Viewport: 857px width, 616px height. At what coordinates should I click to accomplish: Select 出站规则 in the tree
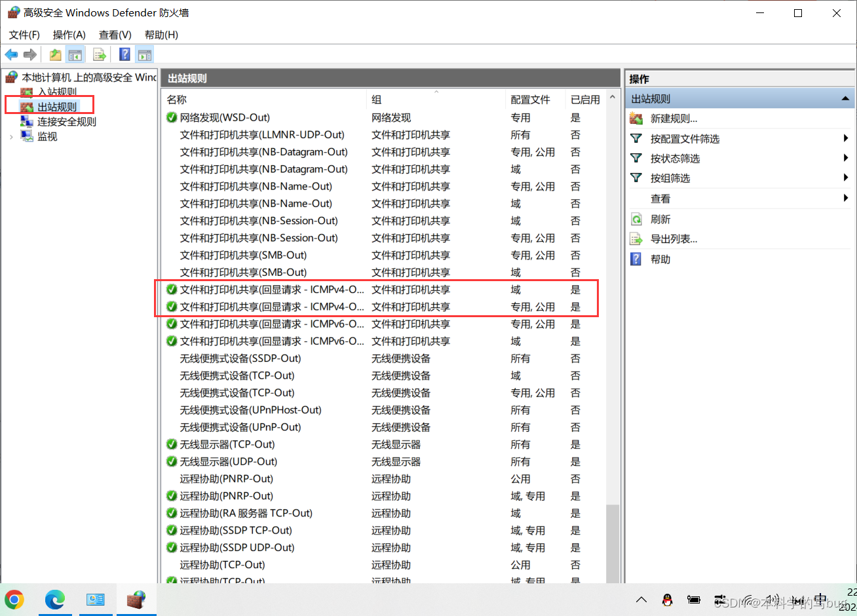point(57,107)
